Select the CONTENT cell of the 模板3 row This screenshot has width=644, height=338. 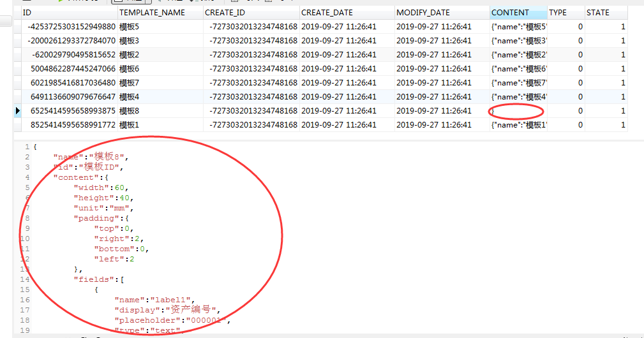518,41
